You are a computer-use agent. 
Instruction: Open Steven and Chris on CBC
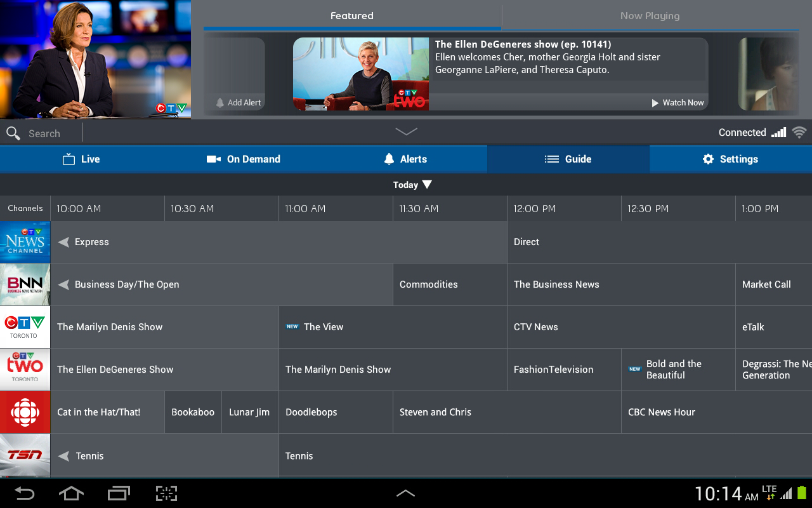coord(507,412)
